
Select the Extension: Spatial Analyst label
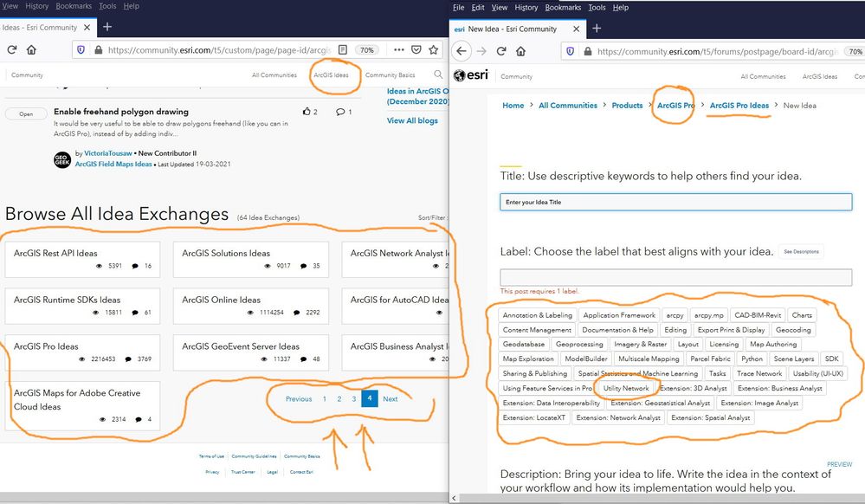(711, 418)
